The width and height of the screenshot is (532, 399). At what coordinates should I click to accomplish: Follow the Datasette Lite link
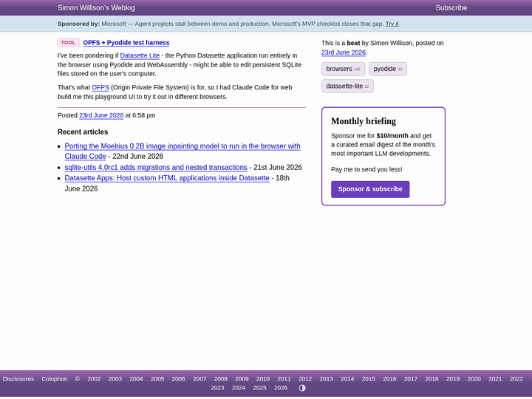(140, 55)
